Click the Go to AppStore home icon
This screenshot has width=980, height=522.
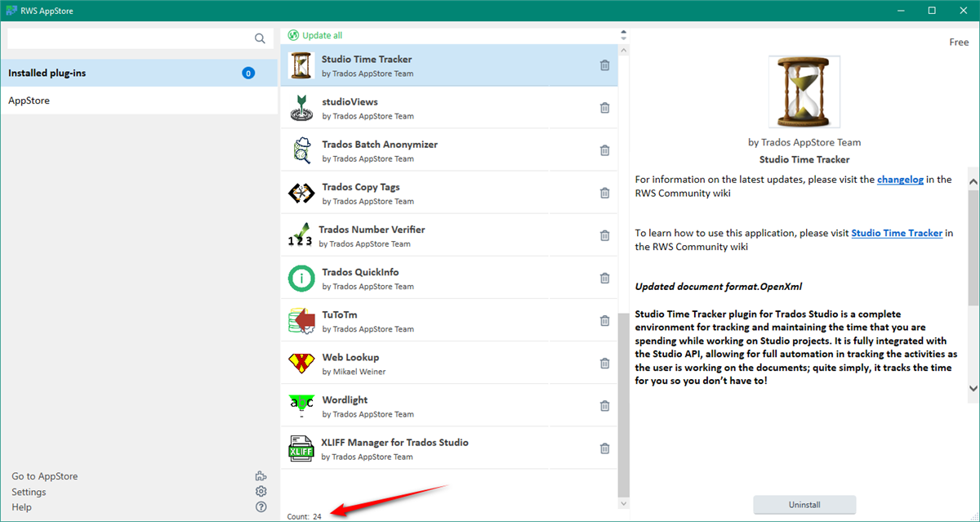[261, 475]
